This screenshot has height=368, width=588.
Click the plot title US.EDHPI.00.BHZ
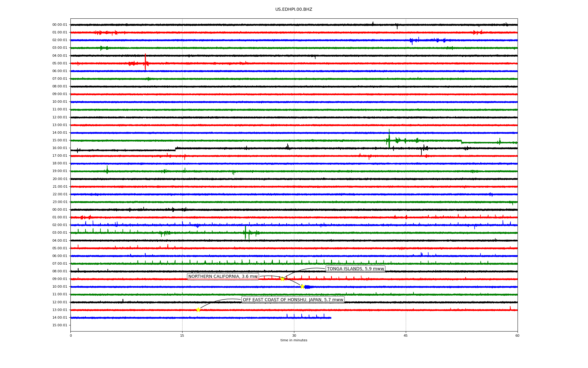point(293,10)
